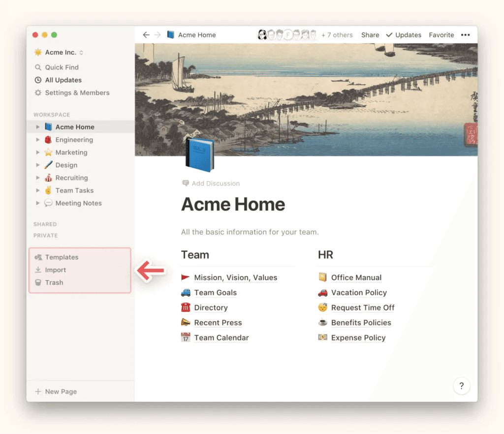Click the sleepy face Request Time Off icon
The width and height of the screenshot is (504, 434).
pyautogui.click(x=323, y=308)
